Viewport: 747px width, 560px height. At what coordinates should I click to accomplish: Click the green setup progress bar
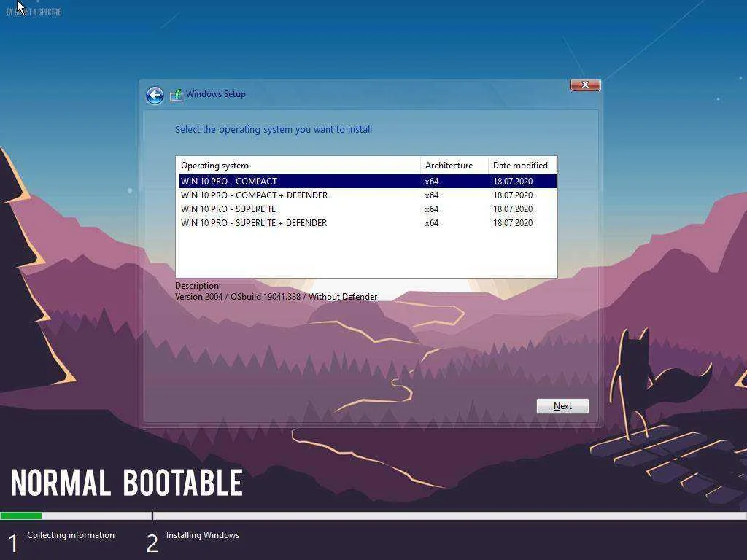pyautogui.click(x=21, y=516)
